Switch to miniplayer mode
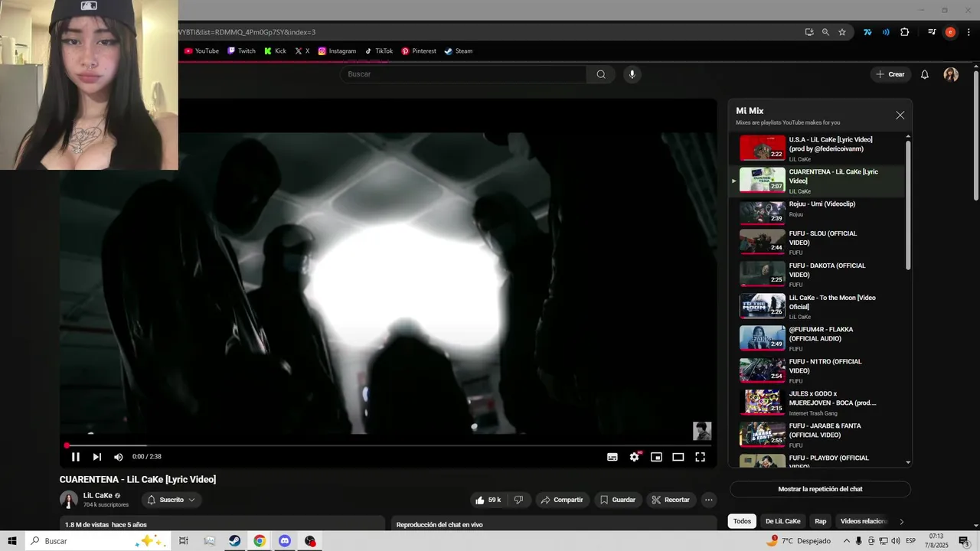 coord(656,457)
